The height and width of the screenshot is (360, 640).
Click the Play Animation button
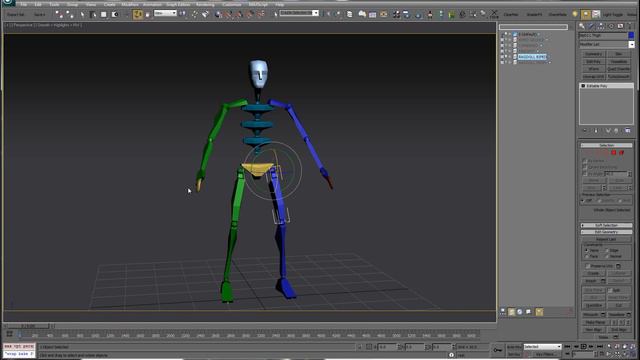pyautogui.click(x=583, y=347)
